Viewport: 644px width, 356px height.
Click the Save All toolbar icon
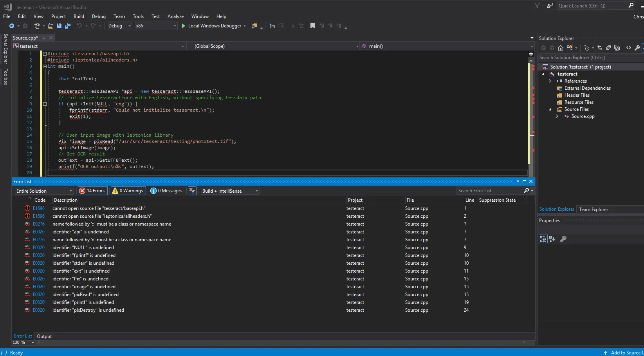tap(67, 26)
